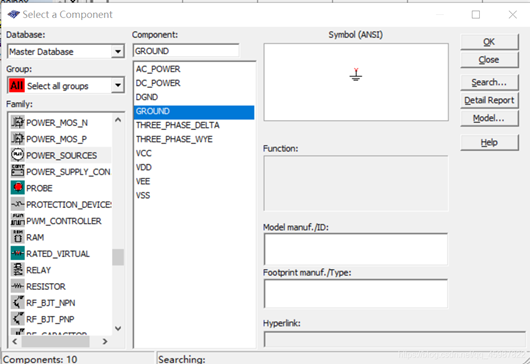Click the Component name input field
The image size is (530, 364).
(186, 51)
